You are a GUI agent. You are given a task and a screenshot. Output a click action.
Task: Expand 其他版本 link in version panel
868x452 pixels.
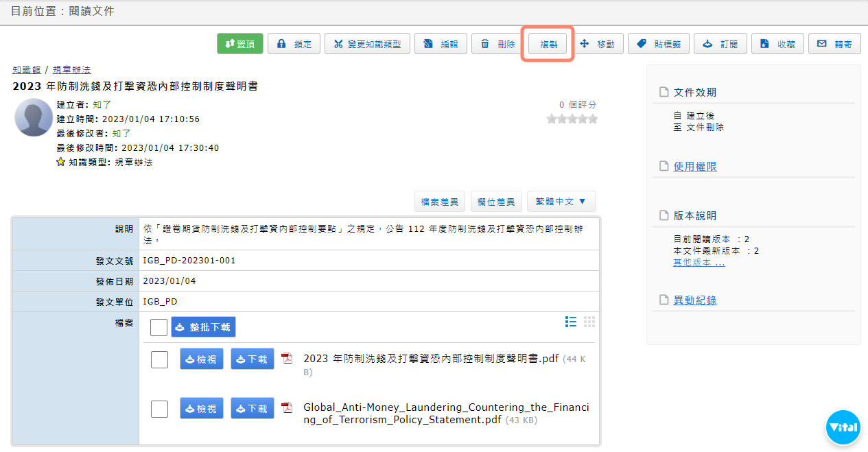coord(699,263)
